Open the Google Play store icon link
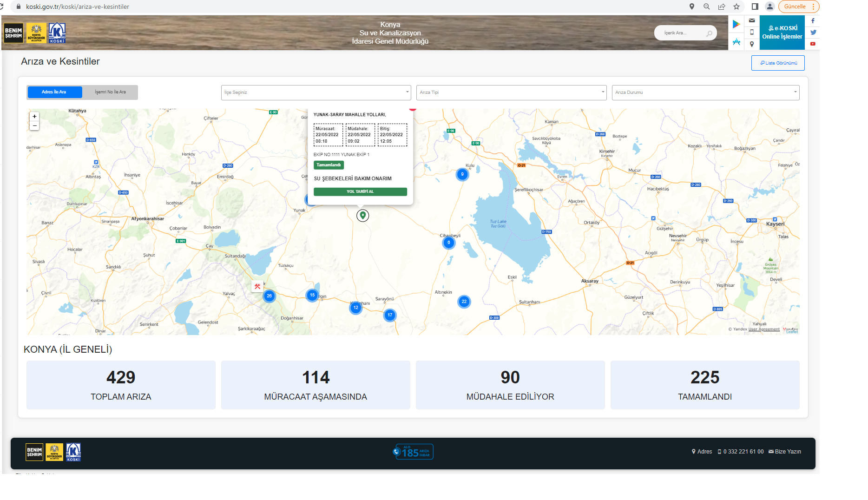 (736, 24)
